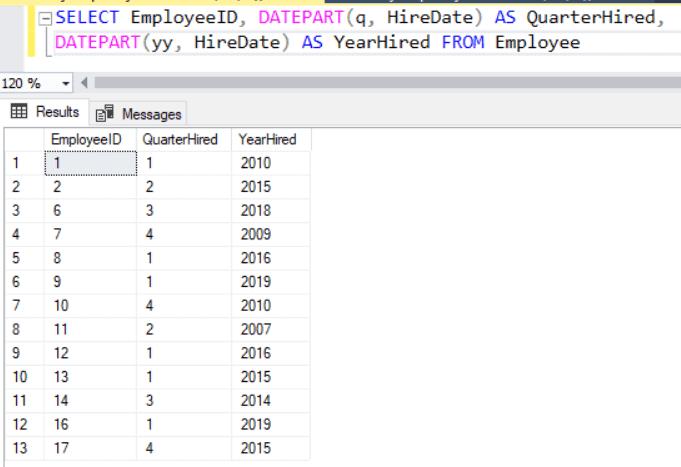Viewport: 681px width, 467px height.
Task: Click the grid icon on the Results tab
Action: point(19,112)
